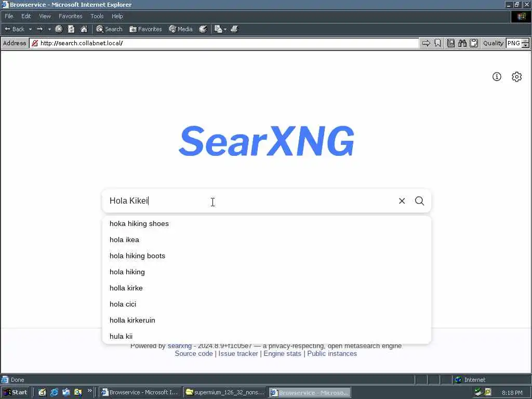Click the Forward arrow button

[39, 29]
